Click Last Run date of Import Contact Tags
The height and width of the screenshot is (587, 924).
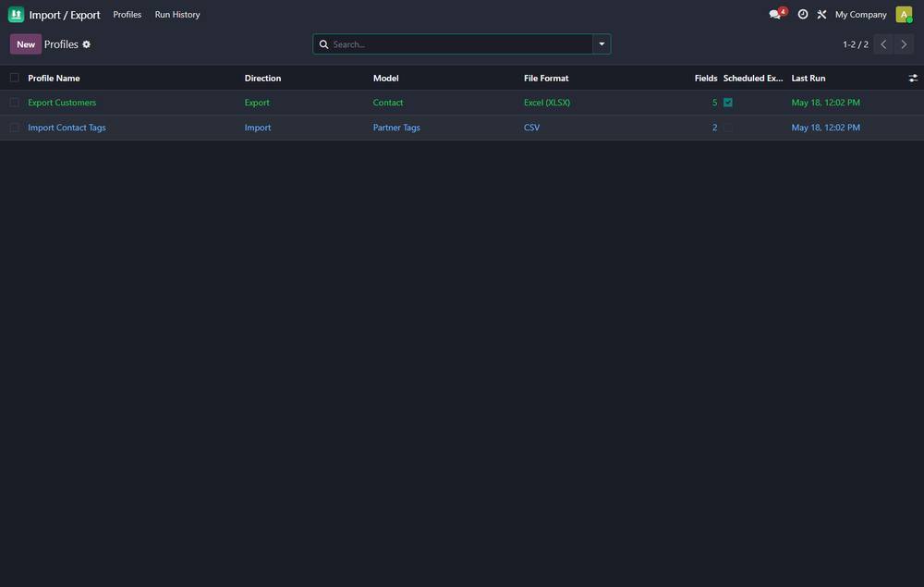click(825, 128)
